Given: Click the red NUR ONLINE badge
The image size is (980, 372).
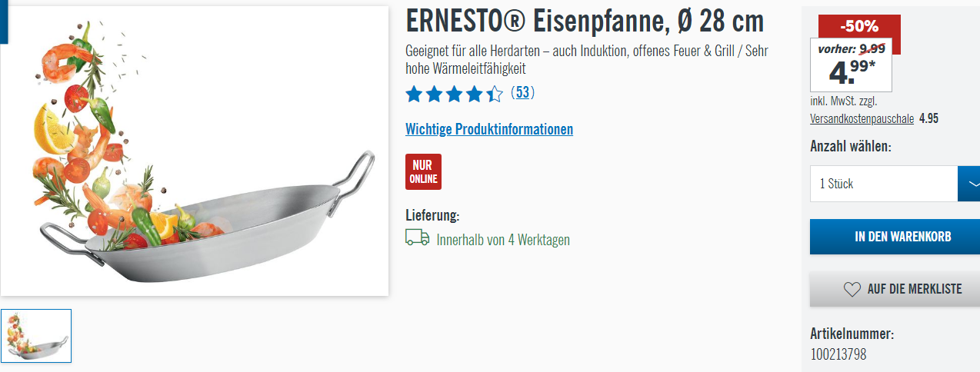Looking at the screenshot, I should (x=423, y=171).
